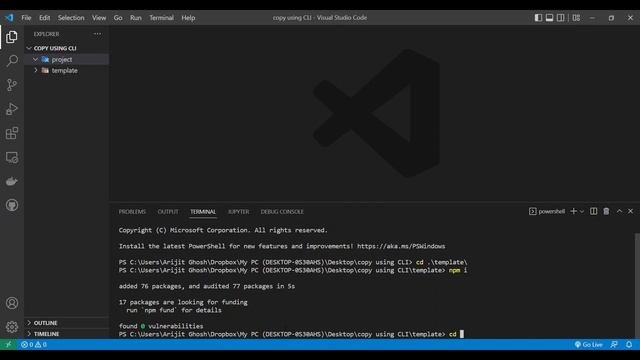
Task: Expand the template folder chevron
Action: tap(36, 70)
